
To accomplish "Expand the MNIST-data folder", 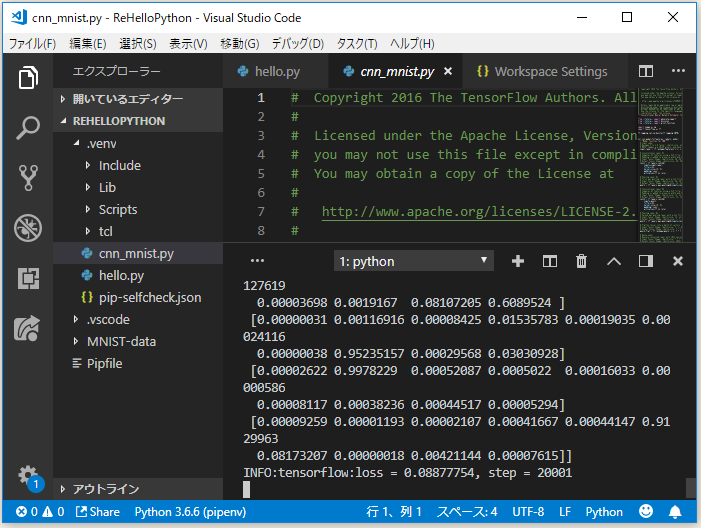I will click(x=138, y=342).
